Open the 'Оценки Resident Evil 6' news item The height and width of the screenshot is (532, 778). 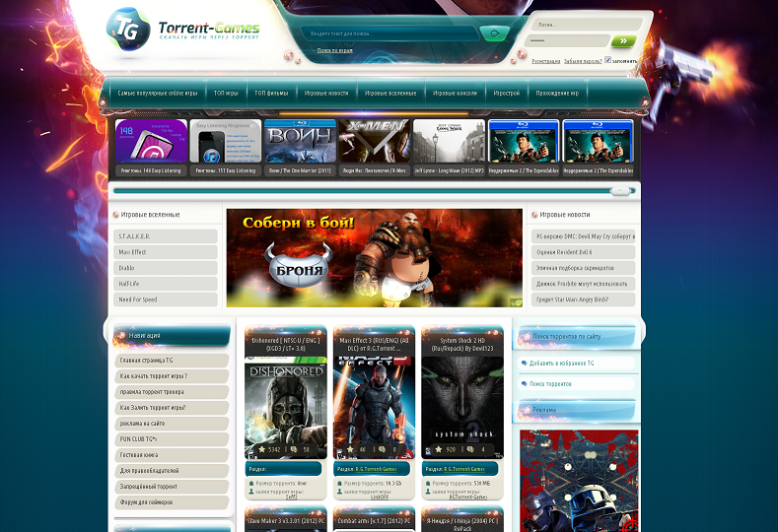point(584,252)
